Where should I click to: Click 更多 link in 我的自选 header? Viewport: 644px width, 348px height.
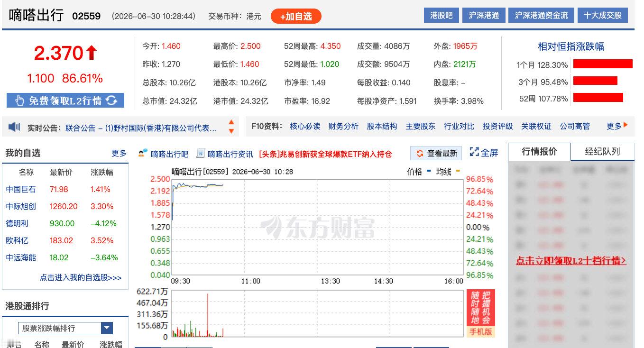[119, 153]
